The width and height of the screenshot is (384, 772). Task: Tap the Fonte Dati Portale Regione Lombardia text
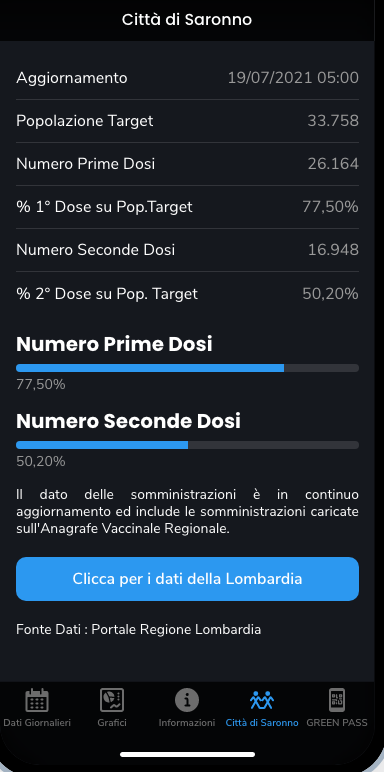[x=139, y=629]
